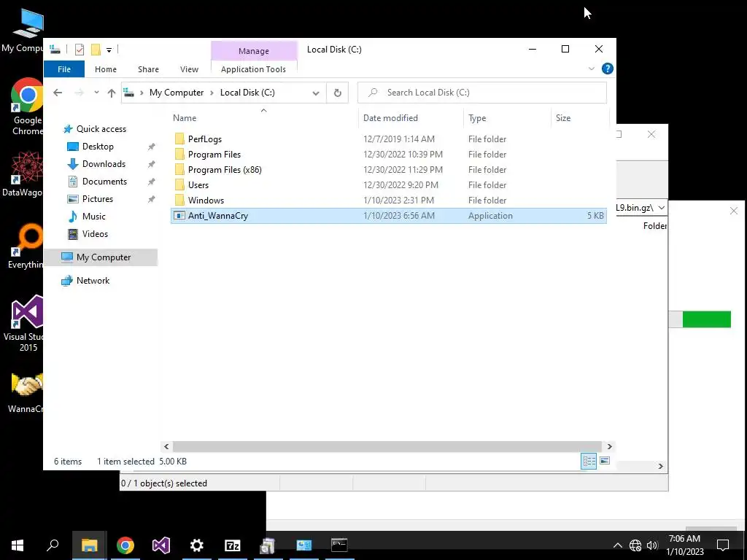Image resolution: width=747 pixels, height=560 pixels.
Task: Click the taskbar Search magnifier
Action: (x=53, y=545)
